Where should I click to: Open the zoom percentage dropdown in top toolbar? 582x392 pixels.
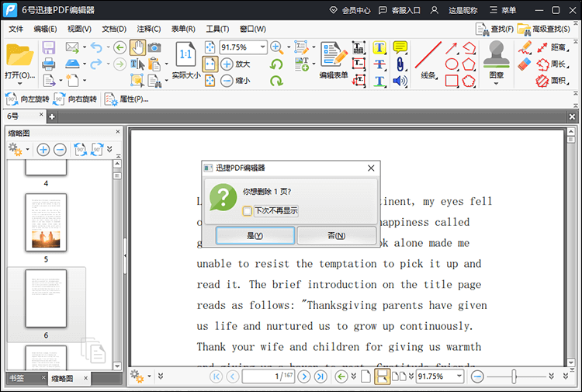point(262,47)
